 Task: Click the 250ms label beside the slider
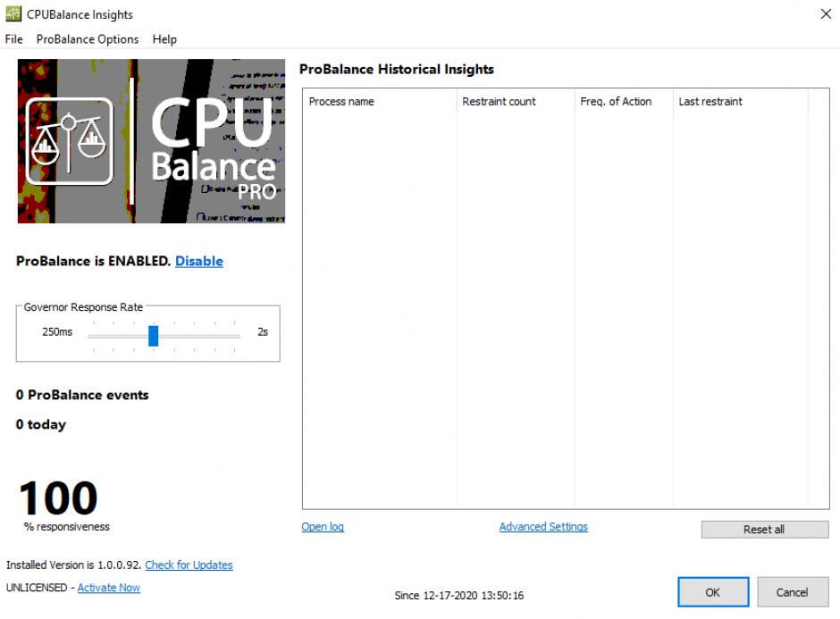[x=57, y=331]
